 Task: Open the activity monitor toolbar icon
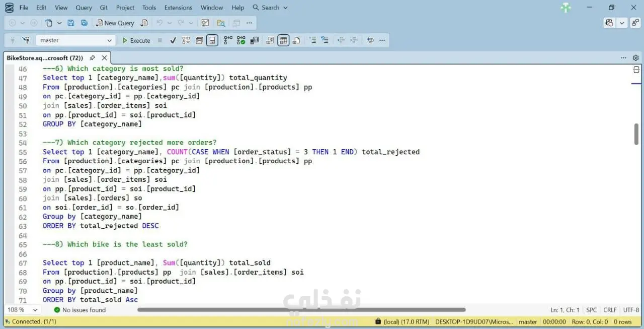pyautogui.click(x=205, y=23)
